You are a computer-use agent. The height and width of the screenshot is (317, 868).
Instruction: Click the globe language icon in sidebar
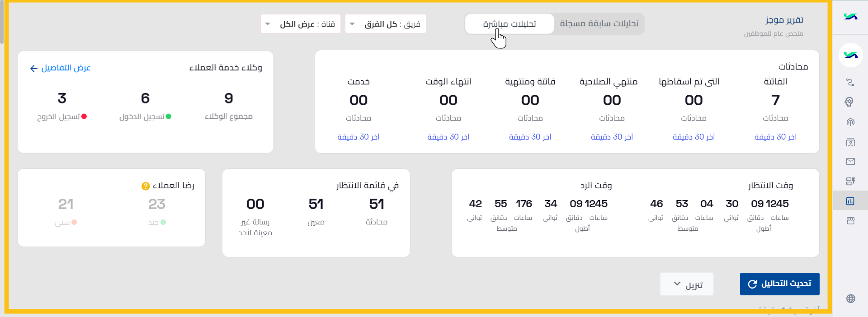850,298
